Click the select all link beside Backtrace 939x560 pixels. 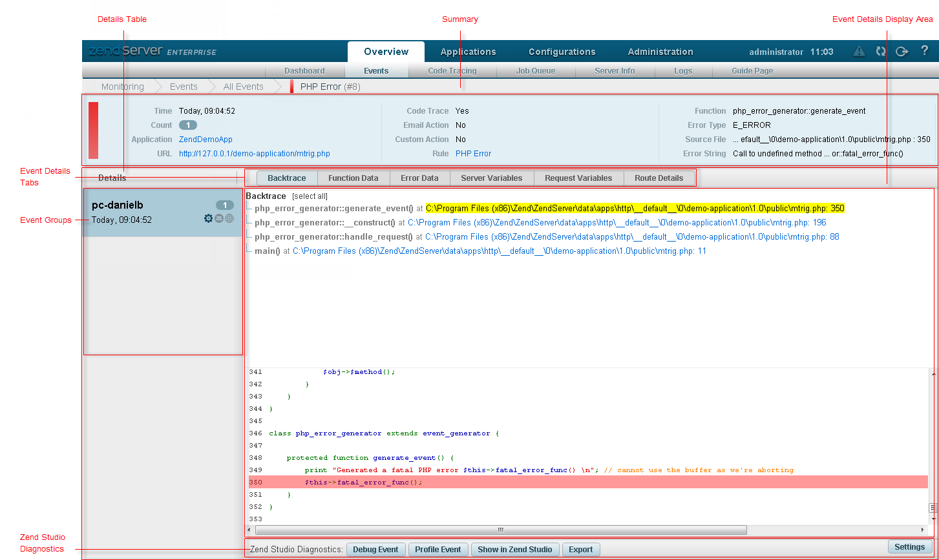tap(310, 196)
